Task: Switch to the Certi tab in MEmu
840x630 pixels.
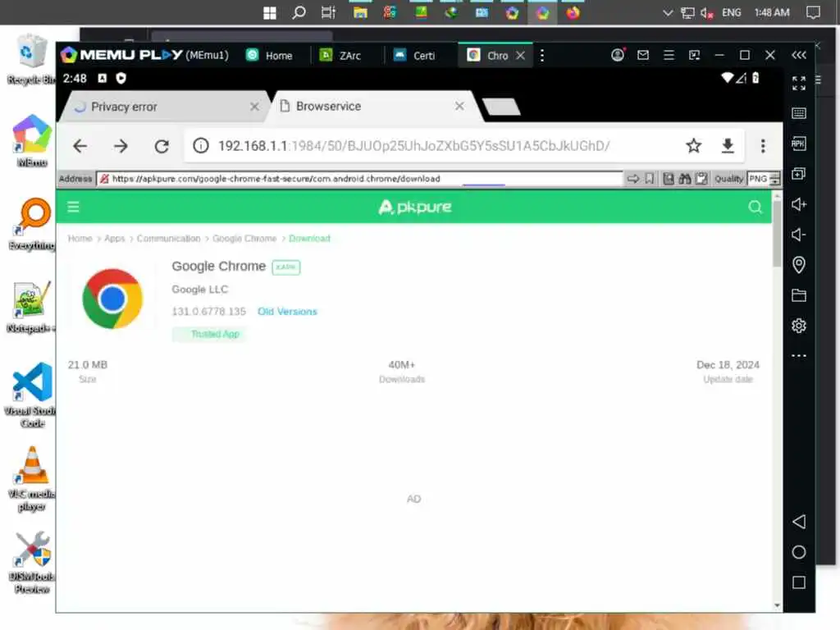Action: pyautogui.click(x=414, y=55)
